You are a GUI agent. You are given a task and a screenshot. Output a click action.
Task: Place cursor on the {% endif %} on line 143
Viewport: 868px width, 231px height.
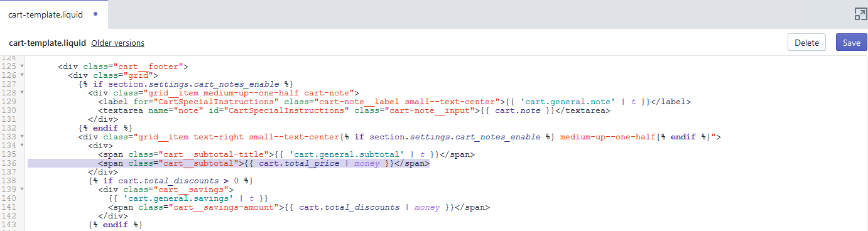tap(116, 224)
